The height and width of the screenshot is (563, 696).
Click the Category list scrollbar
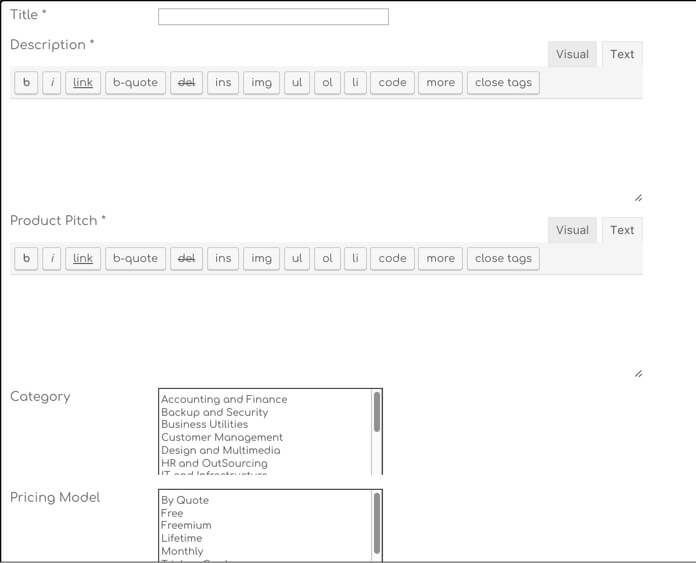pos(377,412)
